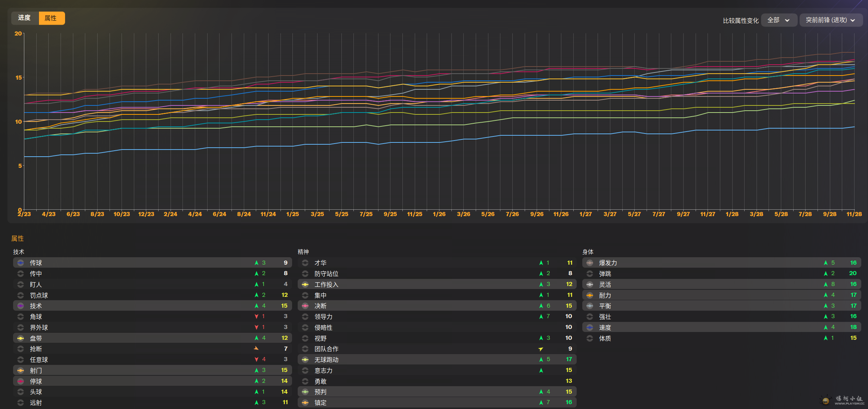This screenshot has width=868, height=409.
Task: Toggle the 罚点球 graph line indicator
Action: click(21, 295)
